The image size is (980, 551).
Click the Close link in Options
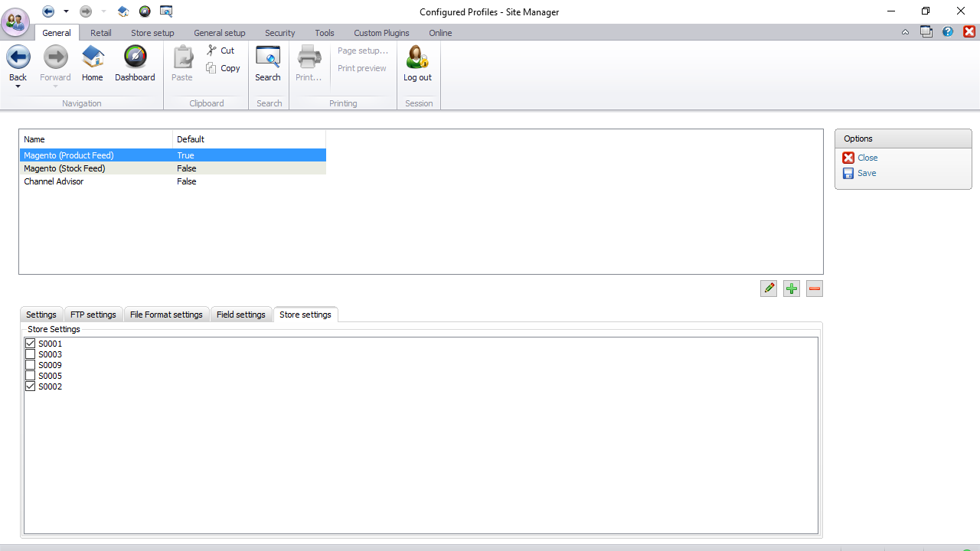click(867, 158)
